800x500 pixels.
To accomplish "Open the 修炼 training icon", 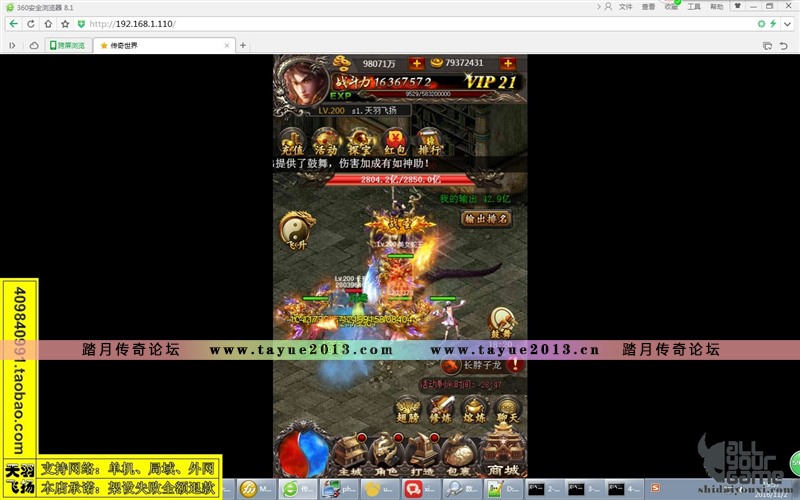I will 440,411.
